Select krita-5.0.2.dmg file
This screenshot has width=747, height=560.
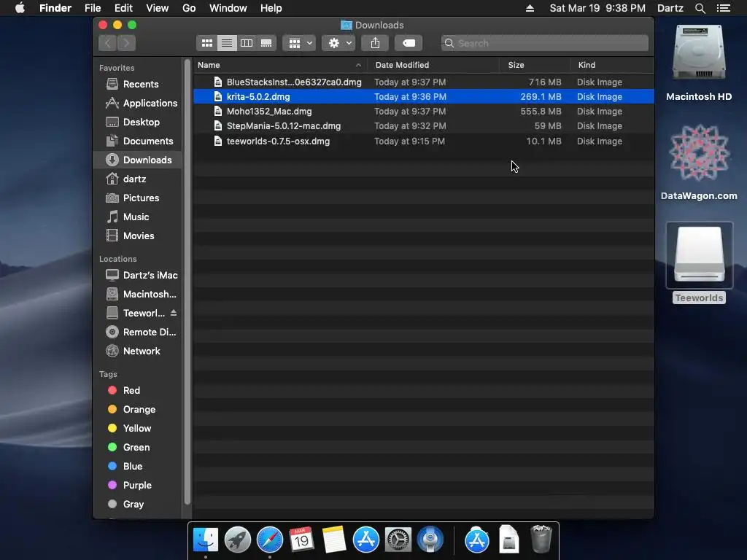coord(424,97)
